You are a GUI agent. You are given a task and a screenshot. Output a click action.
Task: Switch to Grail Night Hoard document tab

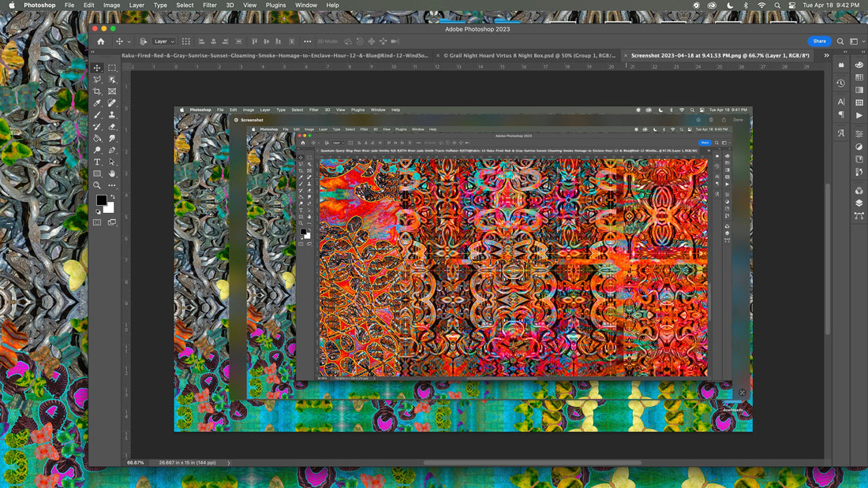[529, 56]
